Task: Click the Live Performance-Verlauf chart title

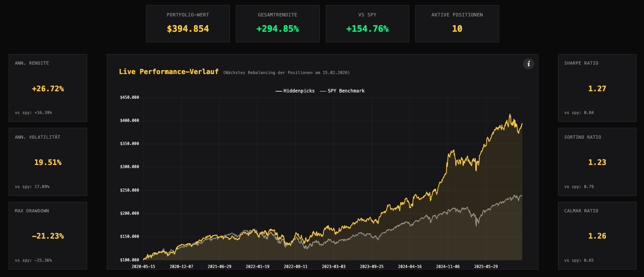Action: [169, 72]
